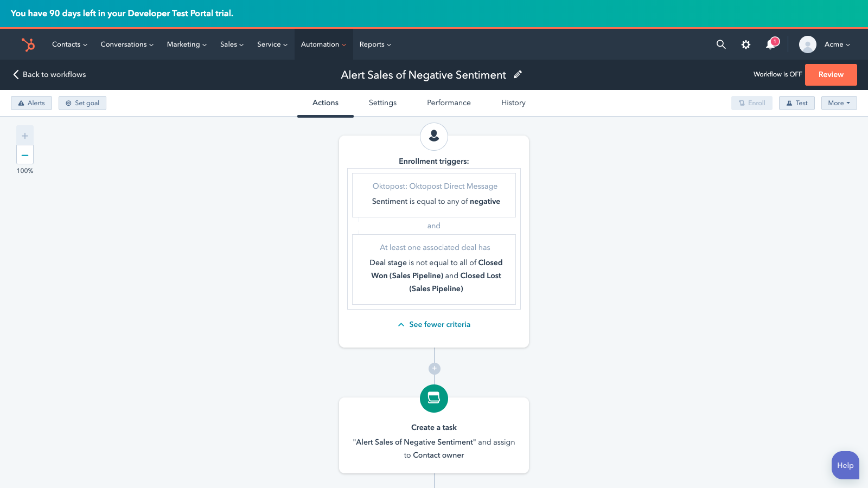The image size is (868, 488).
Task: Open the More dropdown button
Action: coord(839,103)
